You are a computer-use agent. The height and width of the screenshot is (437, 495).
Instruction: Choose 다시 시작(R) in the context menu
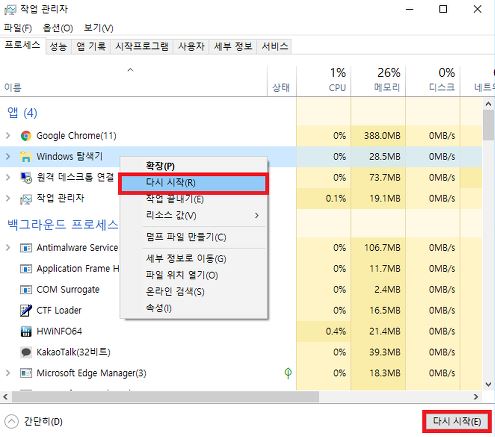(194, 183)
